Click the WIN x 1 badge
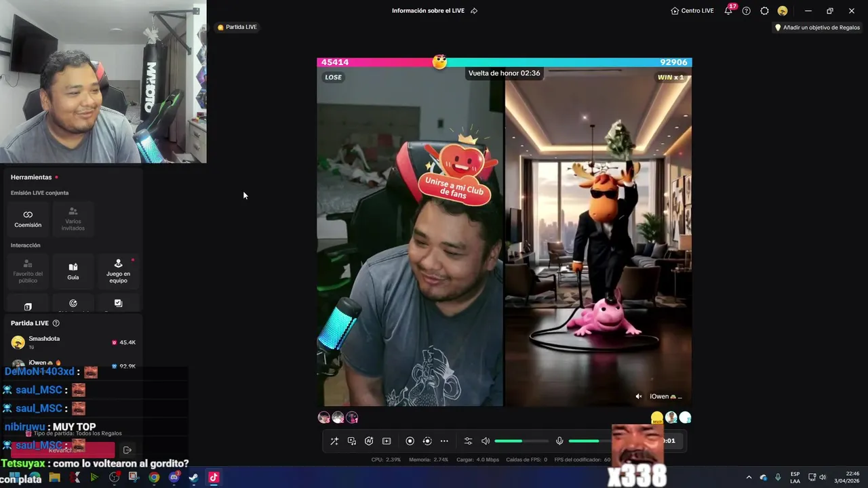 tap(670, 77)
